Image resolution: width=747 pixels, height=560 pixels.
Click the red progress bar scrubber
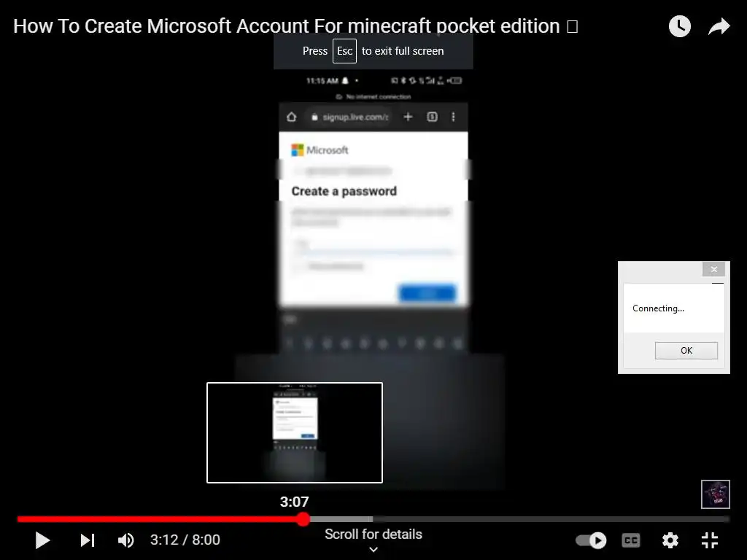click(x=303, y=519)
